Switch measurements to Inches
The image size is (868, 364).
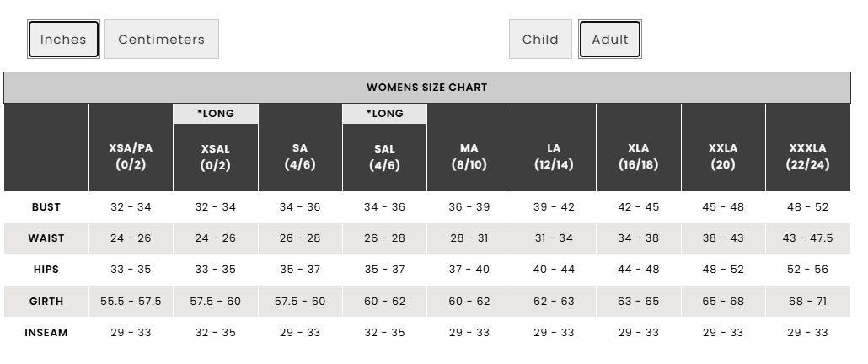[63, 40]
